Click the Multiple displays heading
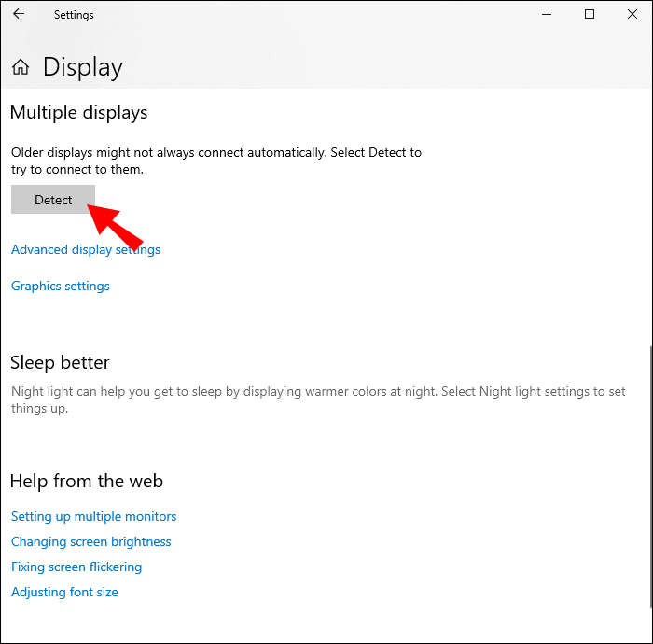This screenshot has width=653, height=644. coord(78,113)
